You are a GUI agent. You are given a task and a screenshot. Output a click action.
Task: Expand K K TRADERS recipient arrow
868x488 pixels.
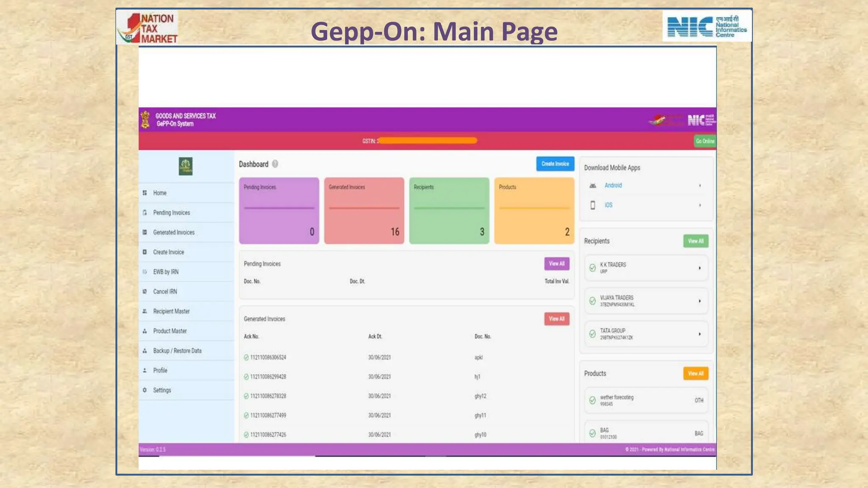pyautogui.click(x=700, y=268)
